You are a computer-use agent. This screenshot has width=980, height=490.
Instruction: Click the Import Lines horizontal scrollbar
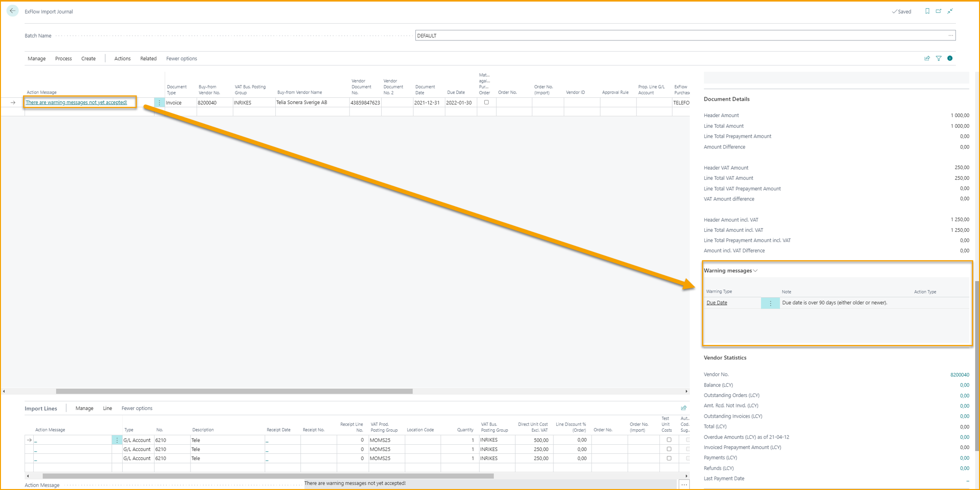(268, 476)
